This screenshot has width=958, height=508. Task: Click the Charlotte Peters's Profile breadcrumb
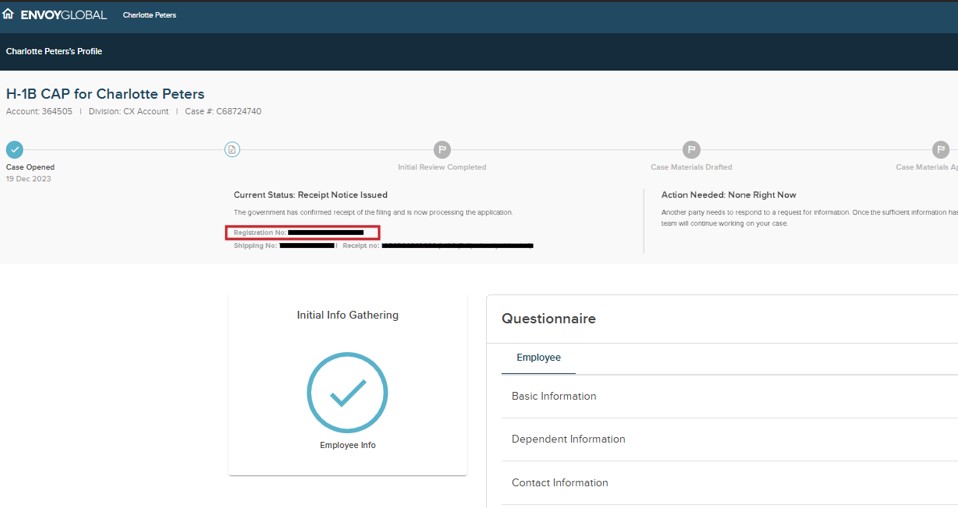(x=54, y=51)
